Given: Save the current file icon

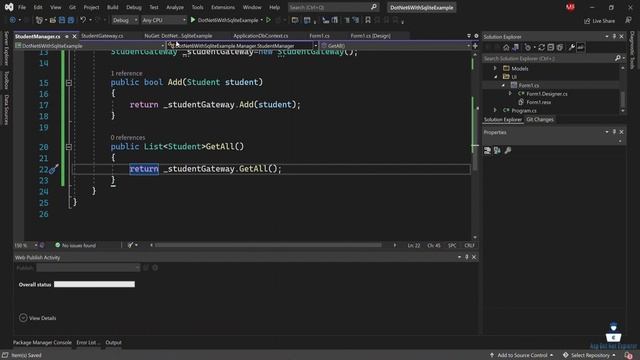Looking at the screenshot, I should [x=62, y=20].
